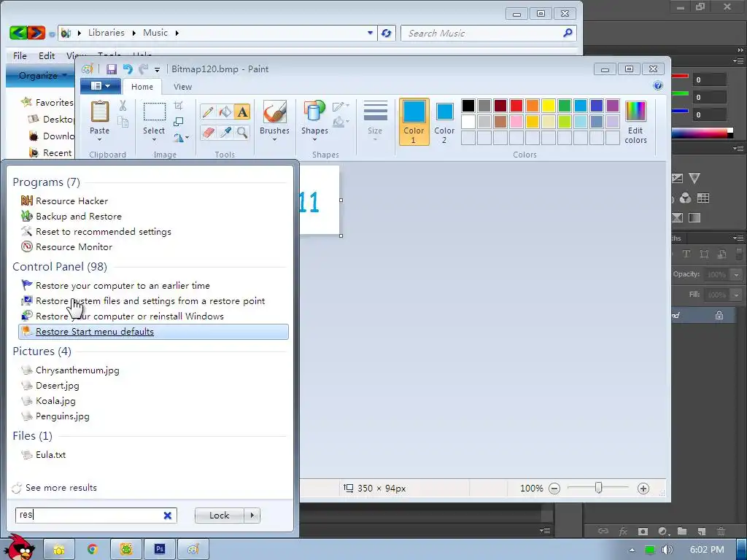Viewport: 747px width, 560px height.
Task: Open Photoshop from the taskbar
Action: (x=160, y=550)
